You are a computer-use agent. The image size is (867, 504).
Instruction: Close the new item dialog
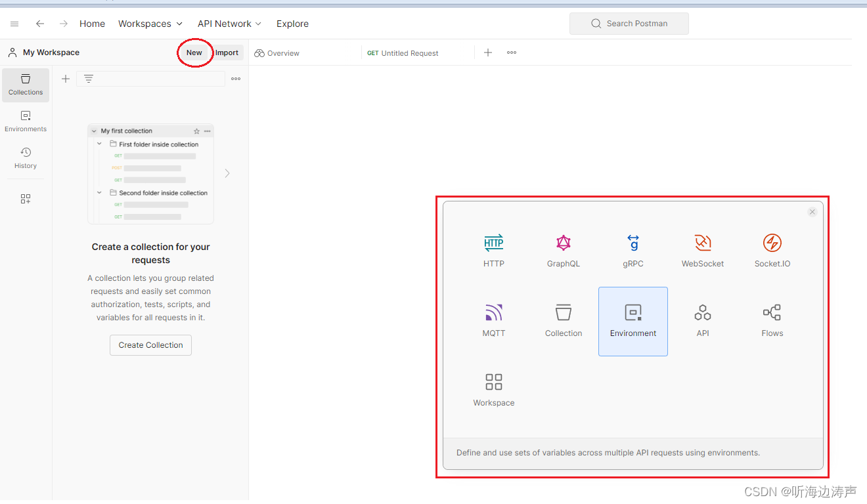coord(812,212)
